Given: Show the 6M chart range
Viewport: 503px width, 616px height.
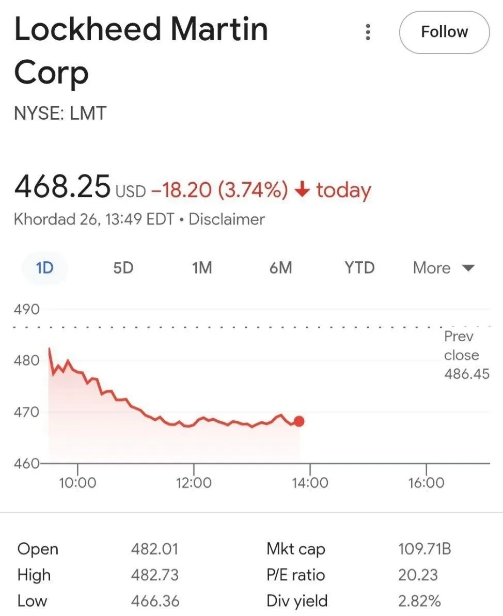Looking at the screenshot, I should [281, 268].
